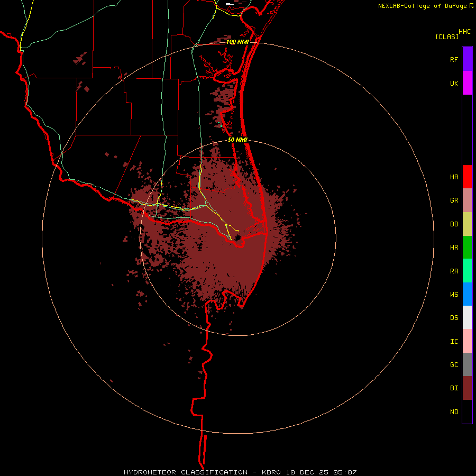This screenshot has width=476, height=476.
Task: Click the HA red legend swatch
Action: click(x=467, y=177)
